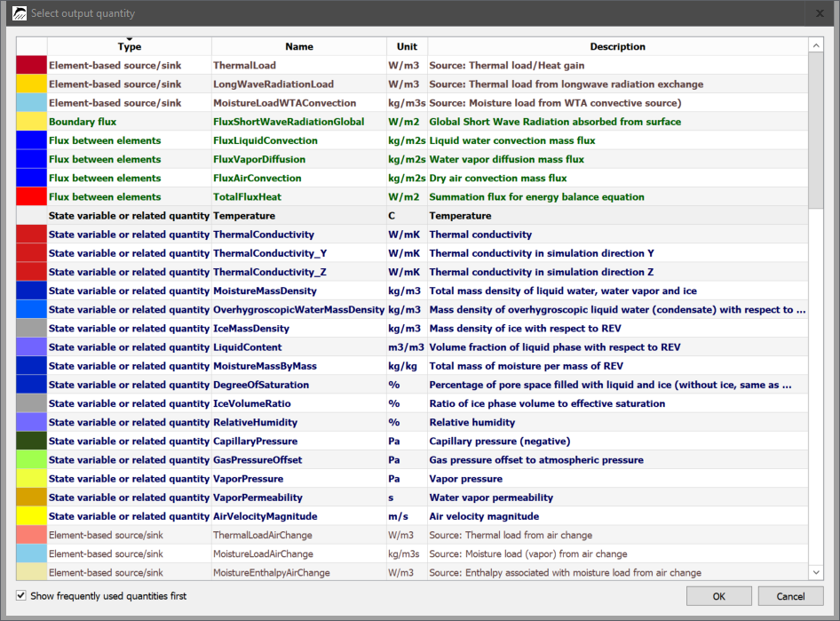Screen dimensions: 840x621
Task: Sort by the Unit column header
Action: 408,46
